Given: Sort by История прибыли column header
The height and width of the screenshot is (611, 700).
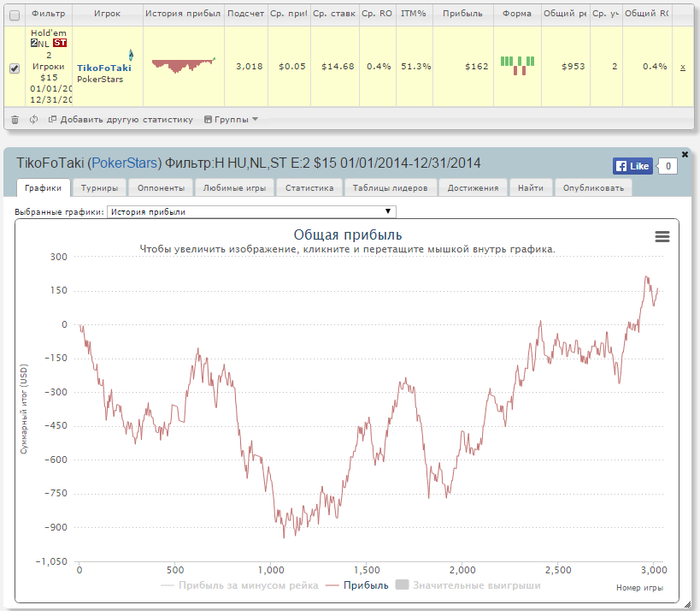Looking at the screenshot, I should coord(183,14).
